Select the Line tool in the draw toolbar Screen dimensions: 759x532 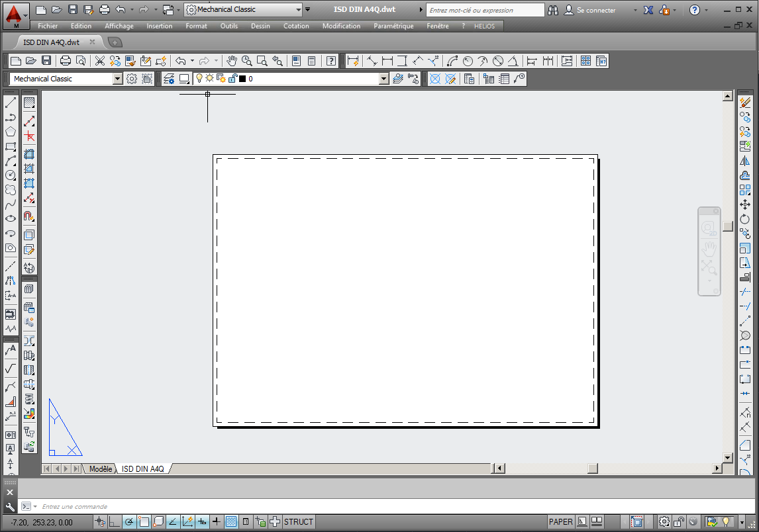11,103
